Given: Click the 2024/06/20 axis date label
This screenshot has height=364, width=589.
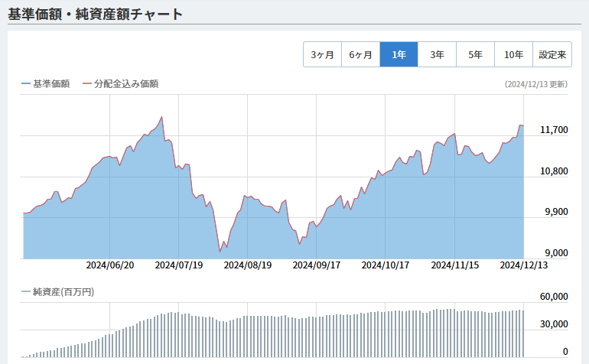Looking at the screenshot, I should tap(109, 265).
